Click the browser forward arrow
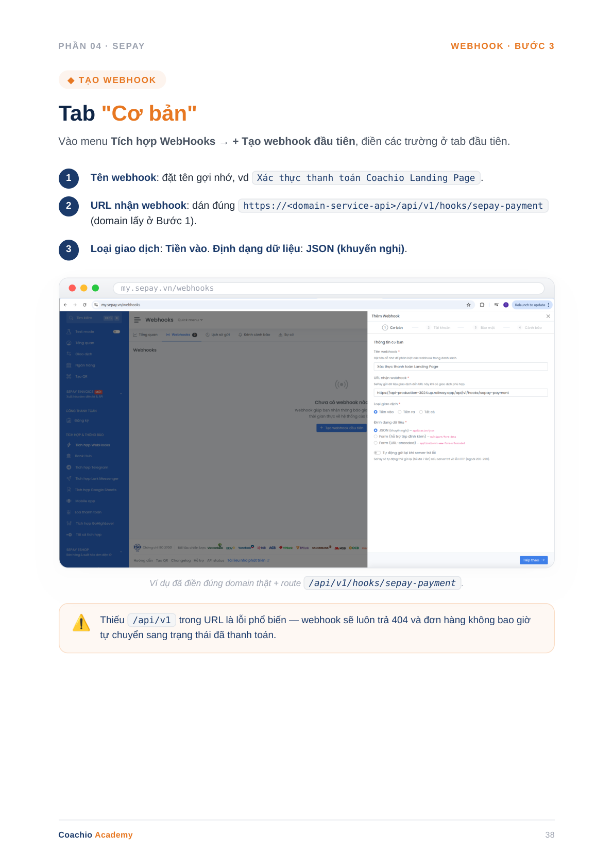The width and height of the screenshot is (613, 868). pyautogui.click(x=75, y=305)
